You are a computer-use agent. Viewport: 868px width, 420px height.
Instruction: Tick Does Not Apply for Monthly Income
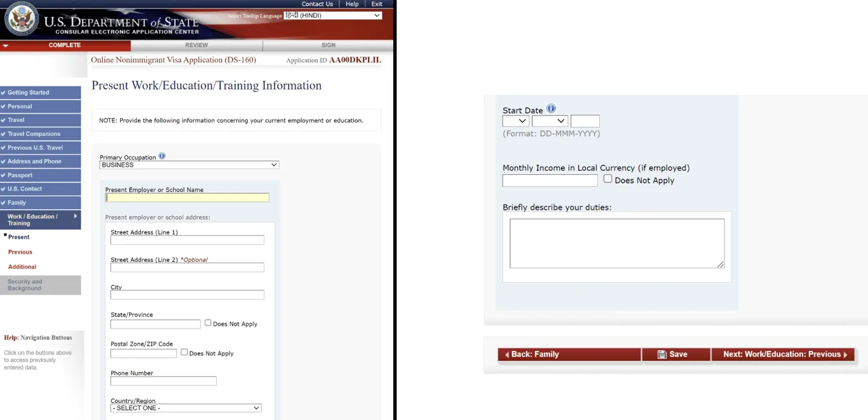(x=607, y=179)
